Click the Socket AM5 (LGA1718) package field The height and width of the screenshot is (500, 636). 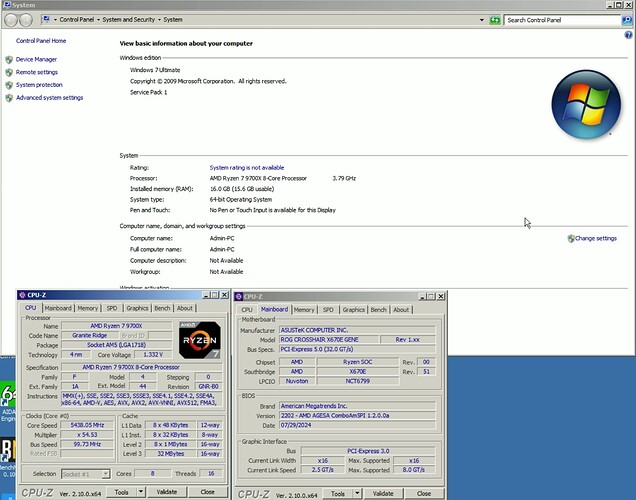coord(116,345)
